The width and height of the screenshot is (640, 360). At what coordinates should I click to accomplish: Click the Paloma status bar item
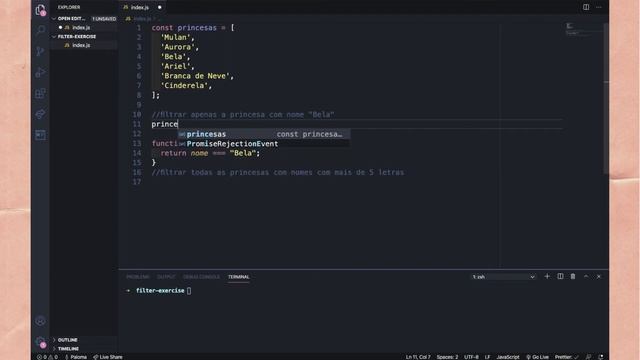tap(76, 357)
